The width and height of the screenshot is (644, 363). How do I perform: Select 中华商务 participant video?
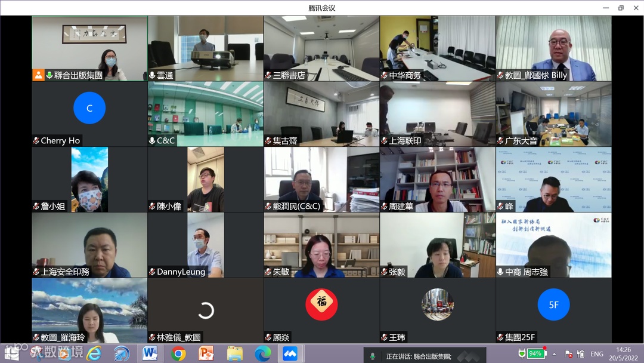[438, 48]
